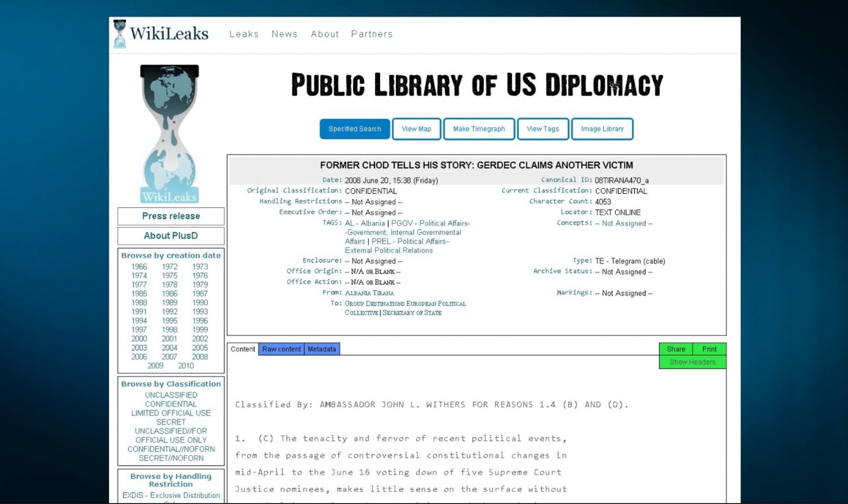Browse by SECRET//NOFORN classification
The width and height of the screenshot is (848, 504).
tap(171, 458)
